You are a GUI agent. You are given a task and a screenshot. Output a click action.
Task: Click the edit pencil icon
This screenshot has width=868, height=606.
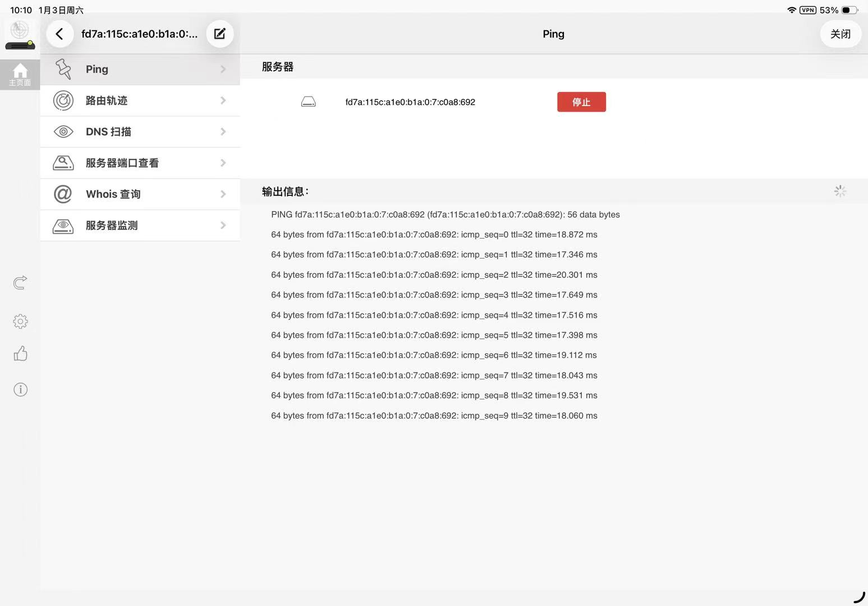pos(220,34)
